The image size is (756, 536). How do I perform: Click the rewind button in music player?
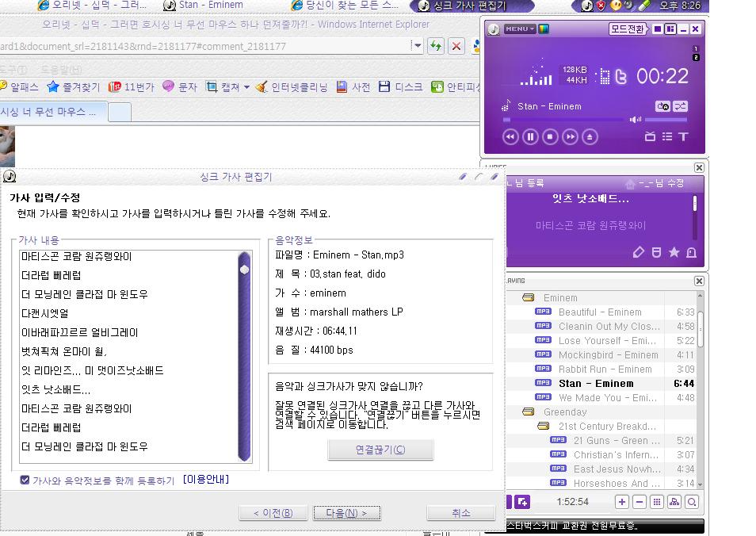click(x=510, y=137)
